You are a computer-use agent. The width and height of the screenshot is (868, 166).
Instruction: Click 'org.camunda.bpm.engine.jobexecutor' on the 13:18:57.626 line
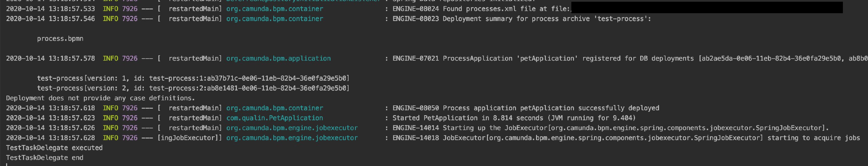pos(292,128)
